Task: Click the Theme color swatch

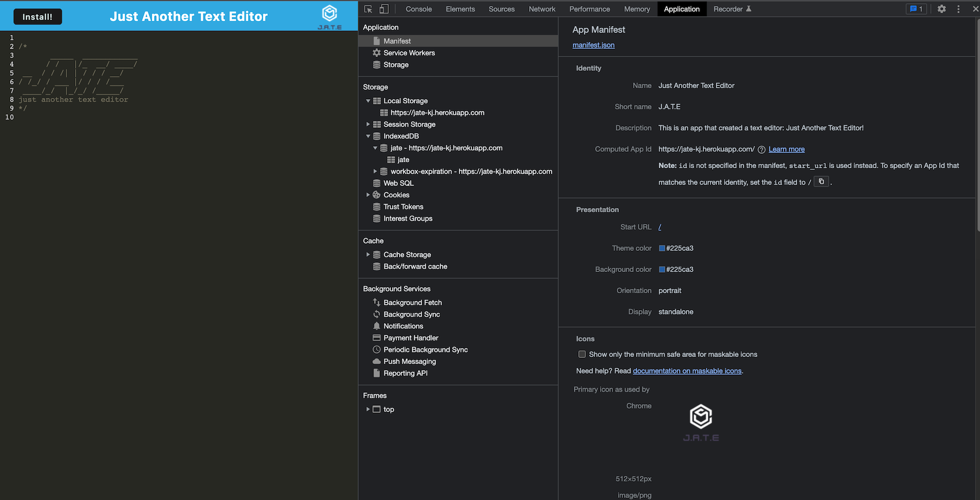Action: point(662,248)
